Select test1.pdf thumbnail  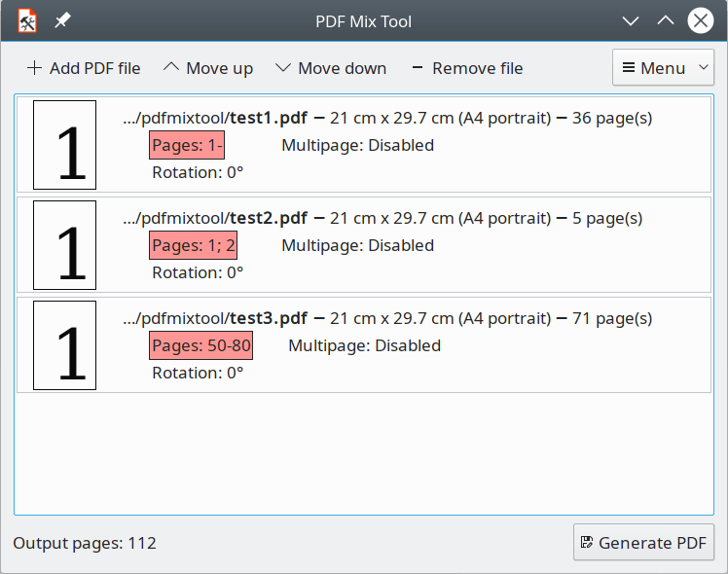click(x=64, y=145)
